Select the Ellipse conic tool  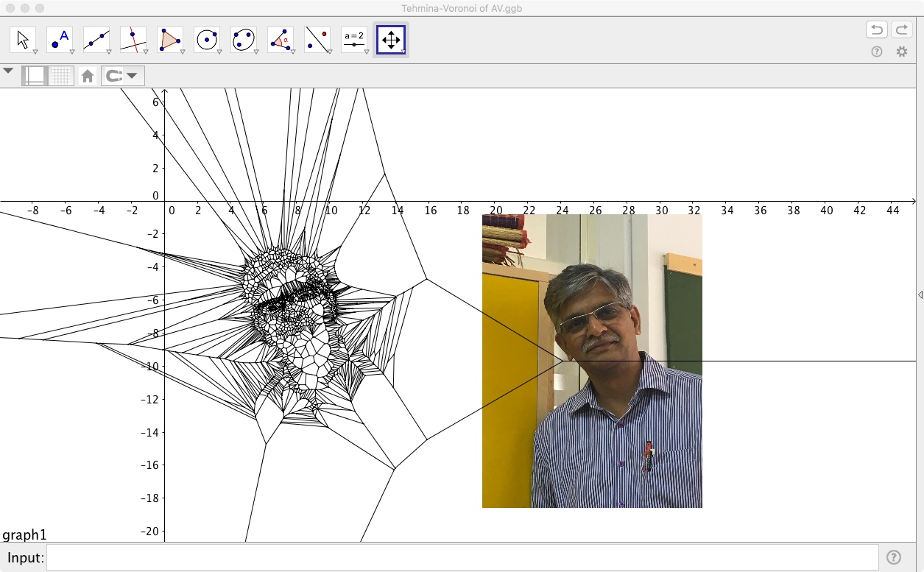(244, 40)
